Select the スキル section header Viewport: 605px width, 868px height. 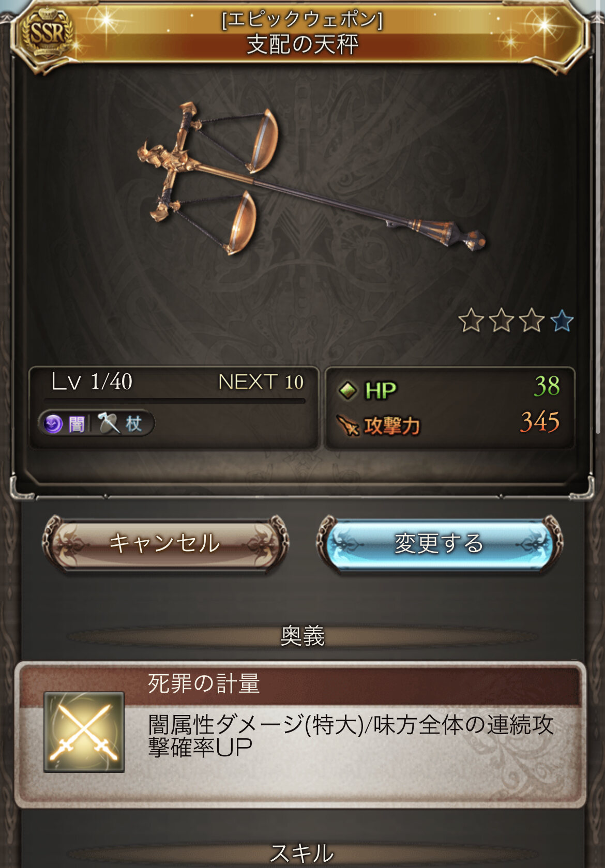point(303,853)
